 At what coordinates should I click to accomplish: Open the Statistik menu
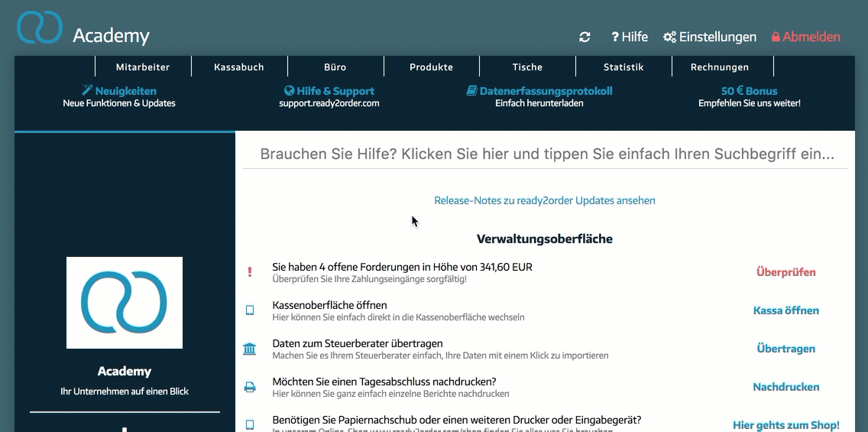tap(623, 67)
